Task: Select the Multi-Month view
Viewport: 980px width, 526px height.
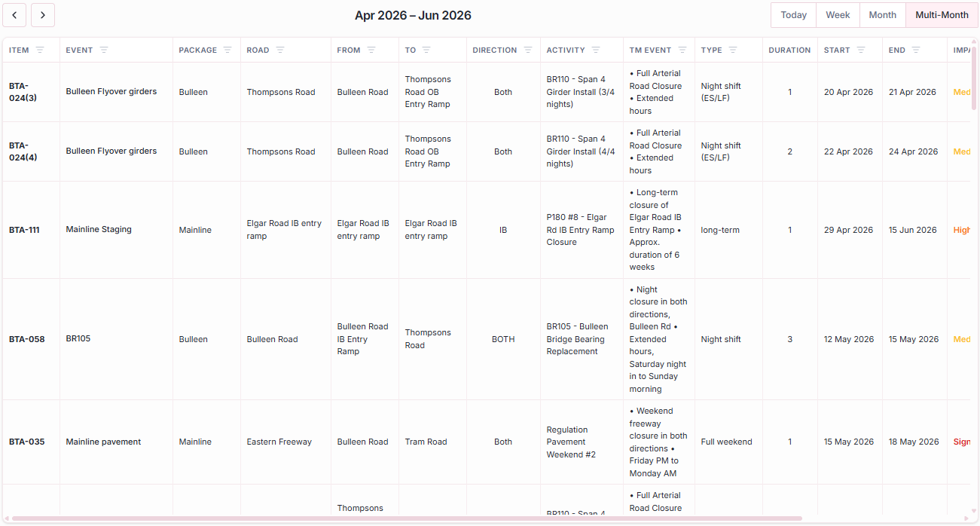Action: 942,15
